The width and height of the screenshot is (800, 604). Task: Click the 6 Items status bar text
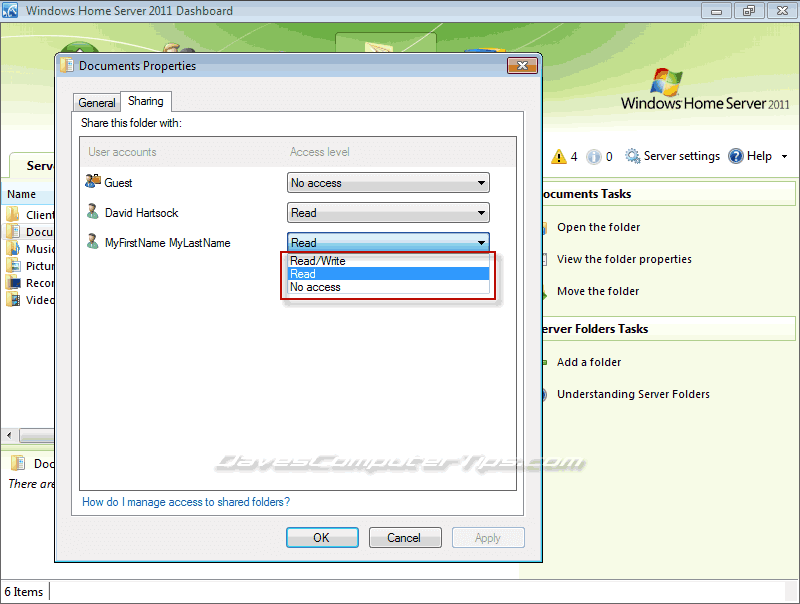pos(24,592)
